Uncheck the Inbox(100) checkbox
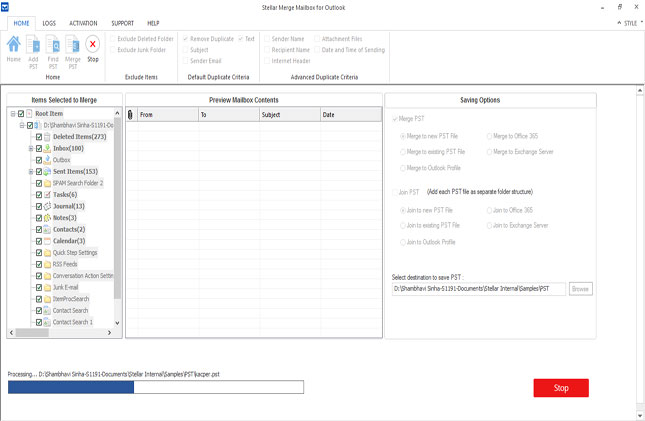Image resolution: width=645 pixels, height=421 pixels. pos(39,148)
